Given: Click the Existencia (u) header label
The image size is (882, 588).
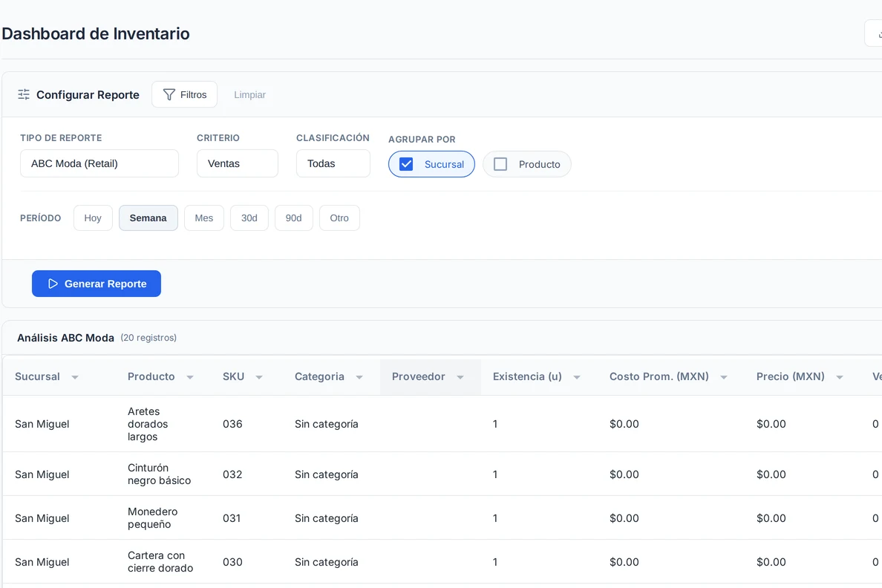Looking at the screenshot, I should [x=527, y=376].
